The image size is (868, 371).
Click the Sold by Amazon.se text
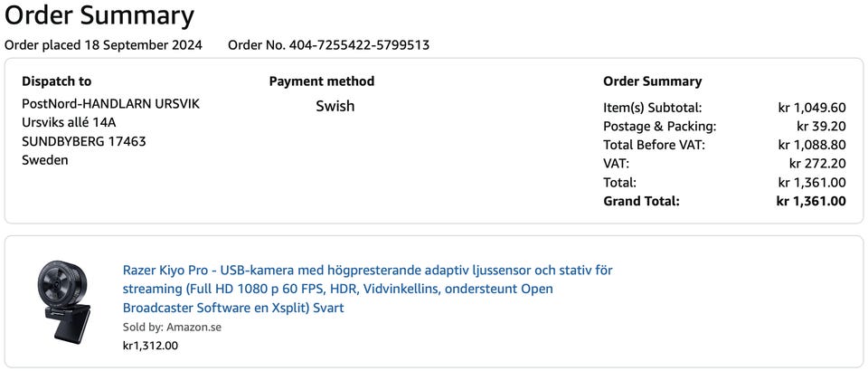(172, 327)
